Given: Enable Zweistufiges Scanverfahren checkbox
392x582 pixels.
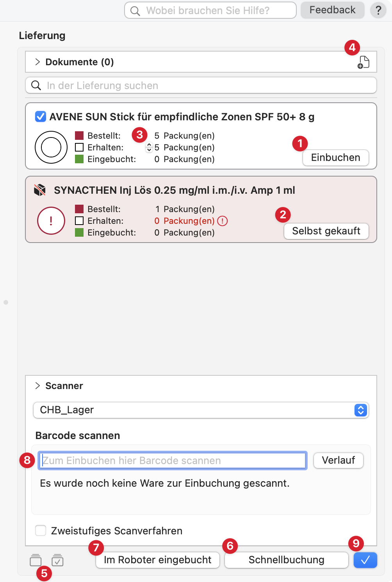Looking at the screenshot, I should (41, 530).
